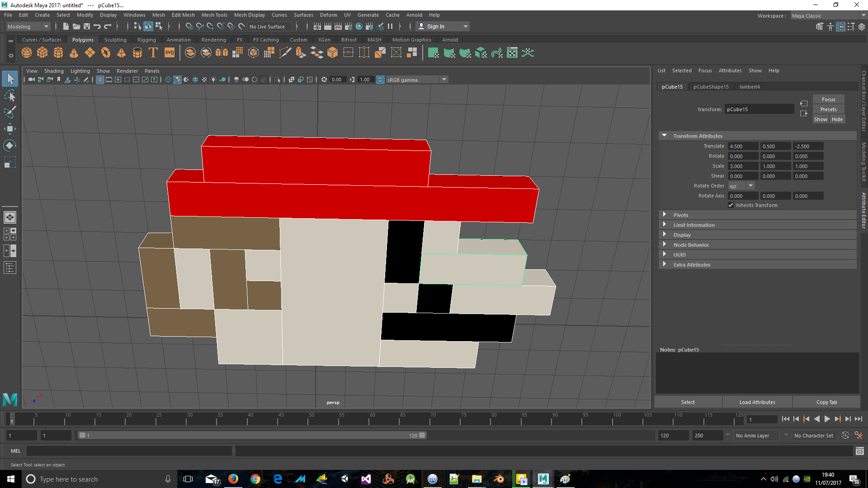Open Firefox from the Windows taskbar
This screenshot has width=868, height=488.
(233, 479)
